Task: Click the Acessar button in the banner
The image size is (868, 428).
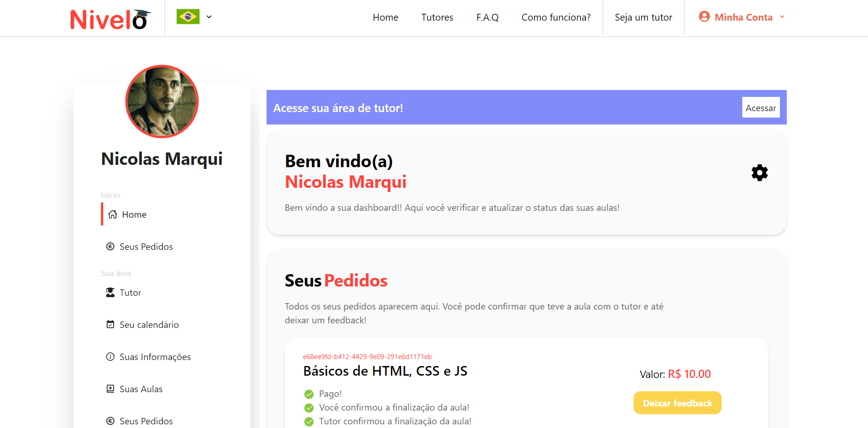Action: point(761,107)
